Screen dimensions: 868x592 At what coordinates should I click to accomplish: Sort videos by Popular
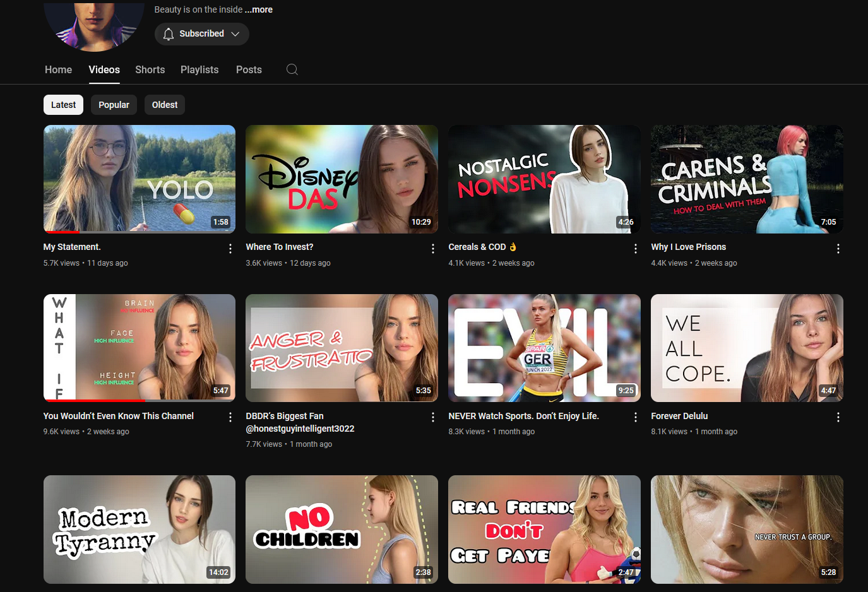(114, 105)
